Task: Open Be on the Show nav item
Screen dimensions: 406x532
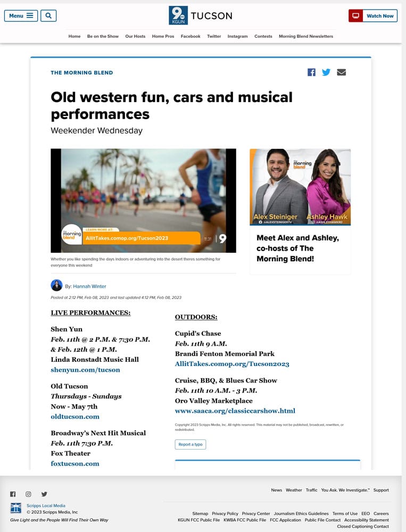Action: pos(103,36)
